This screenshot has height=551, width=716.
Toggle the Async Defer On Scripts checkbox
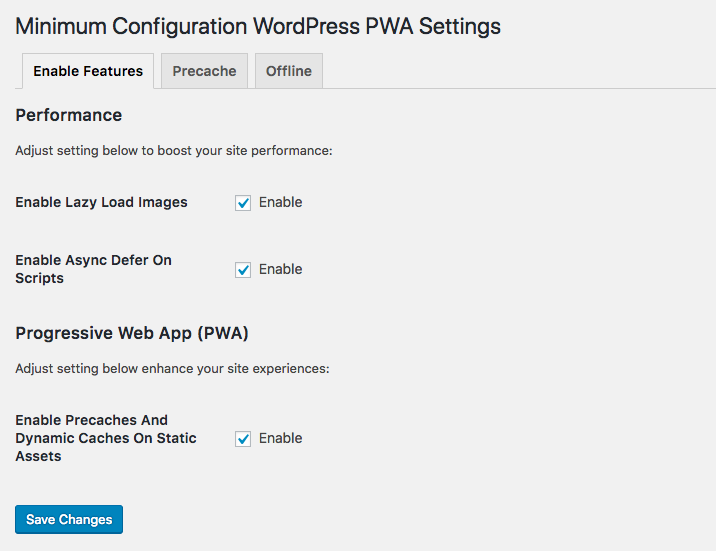243,270
